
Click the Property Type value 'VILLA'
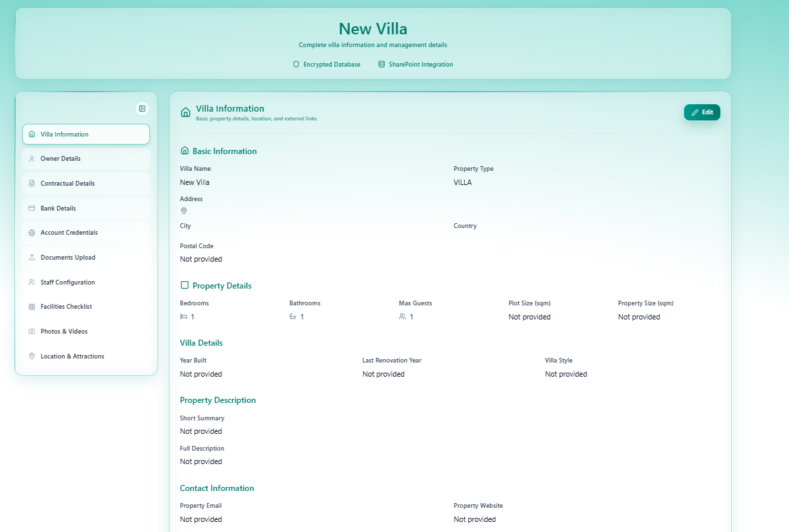pos(462,183)
